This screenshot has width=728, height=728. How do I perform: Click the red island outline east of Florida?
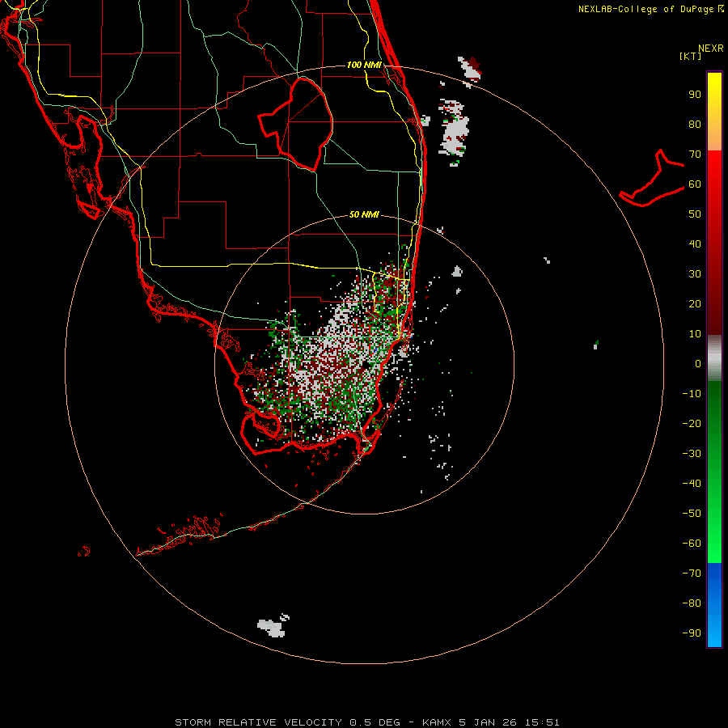click(652, 178)
